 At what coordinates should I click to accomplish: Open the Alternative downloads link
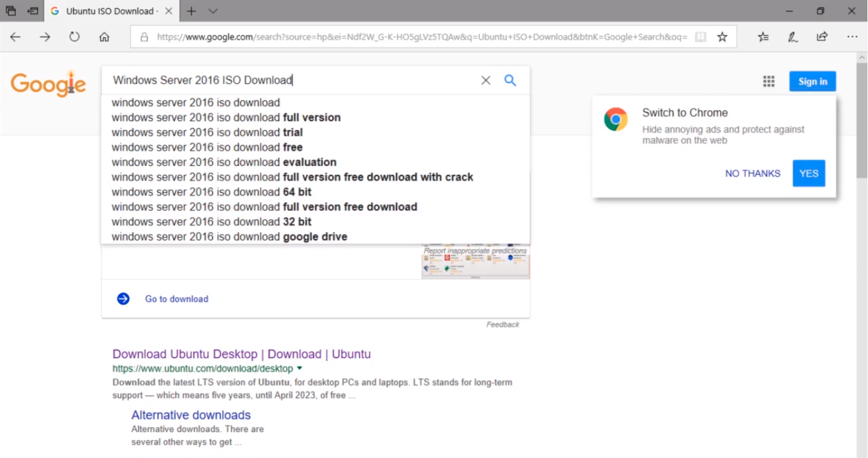point(191,415)
